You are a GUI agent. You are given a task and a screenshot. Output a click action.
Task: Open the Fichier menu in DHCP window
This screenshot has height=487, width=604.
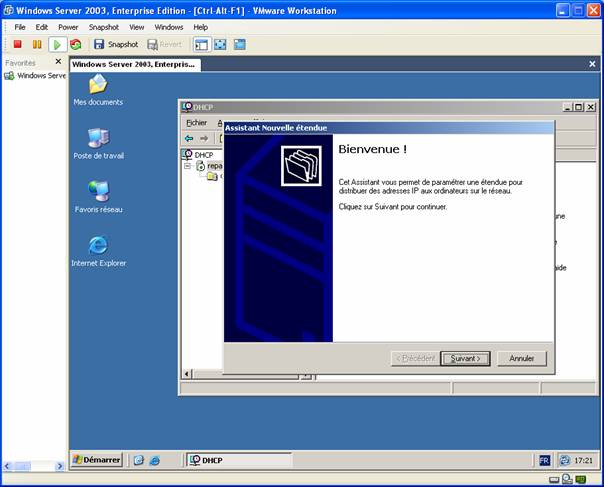pos(196,123)
